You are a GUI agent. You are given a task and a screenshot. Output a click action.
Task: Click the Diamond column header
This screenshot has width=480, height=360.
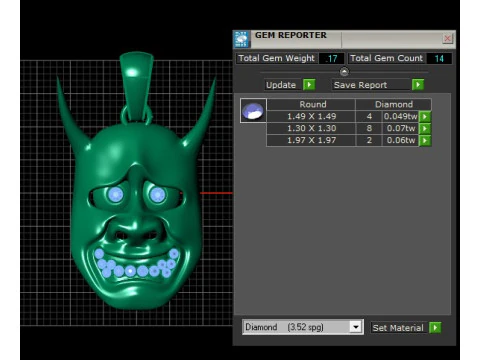coord(394,104)
